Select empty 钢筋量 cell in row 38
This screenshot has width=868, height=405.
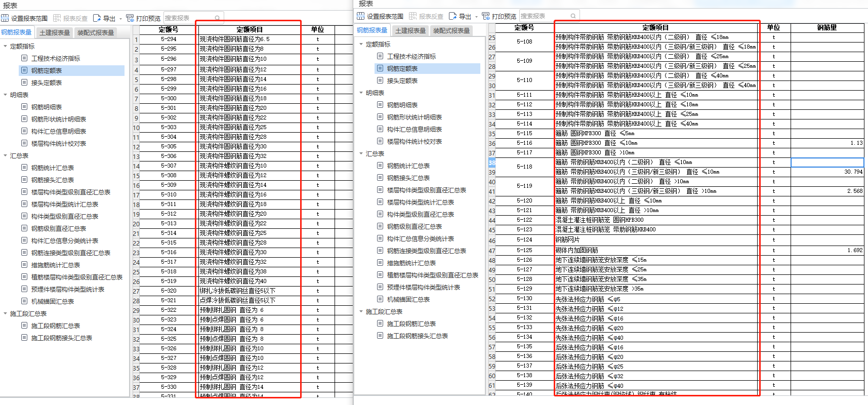[827, 163]
